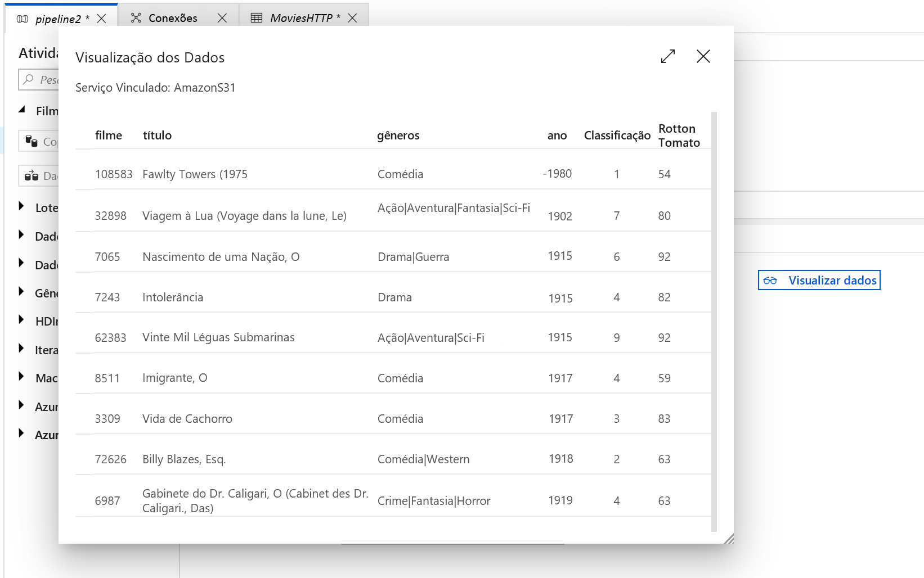Select the Nascimento de uma Nação, O cell
The image size is (924, 578).
pyautogui.click(x=221, y=257)
